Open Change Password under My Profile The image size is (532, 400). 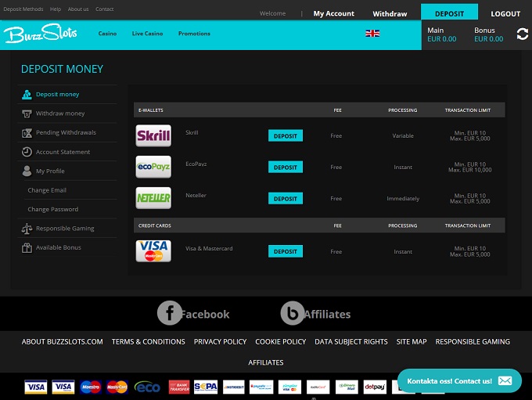coord(52,209)
